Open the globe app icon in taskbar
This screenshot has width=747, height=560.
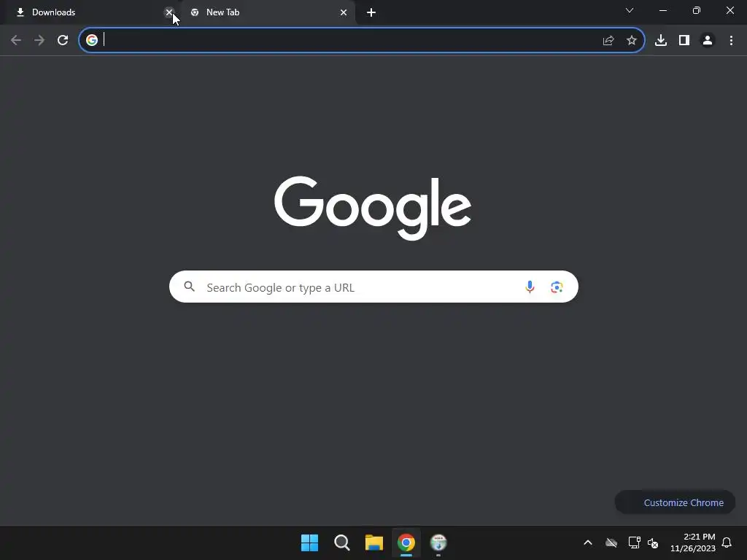[438, 542]
